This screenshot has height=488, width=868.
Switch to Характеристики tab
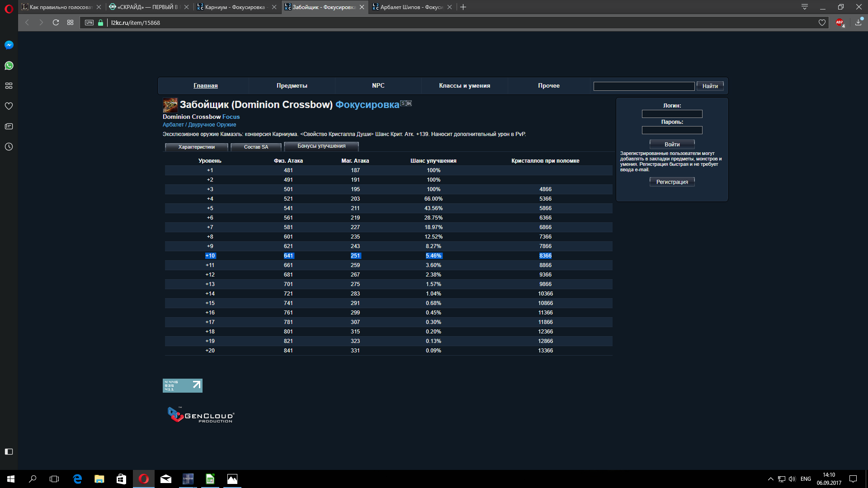(x=196, y=147)
